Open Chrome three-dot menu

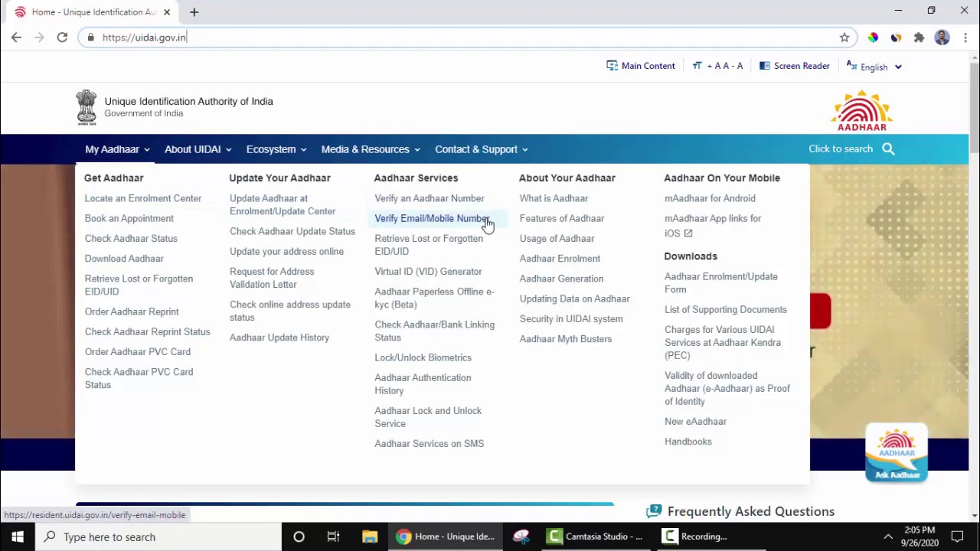(965, 37)
